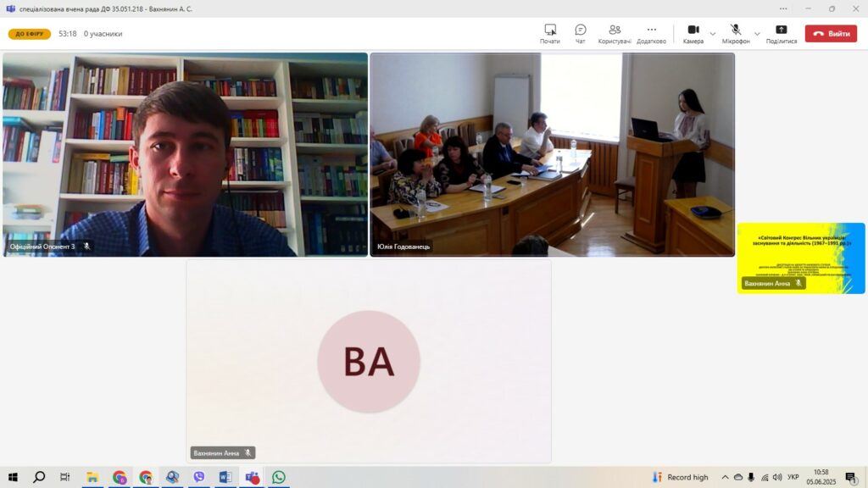Switch the УКР keyboard language indicator
Viewport: 868px width, 488px height.
click(793, 477)
